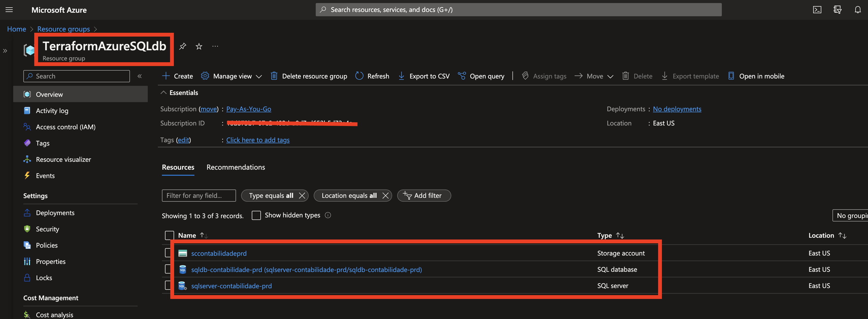Screen dimensions: 868x319
Task: Click the Filter for any field input
Action: point(198,196)
